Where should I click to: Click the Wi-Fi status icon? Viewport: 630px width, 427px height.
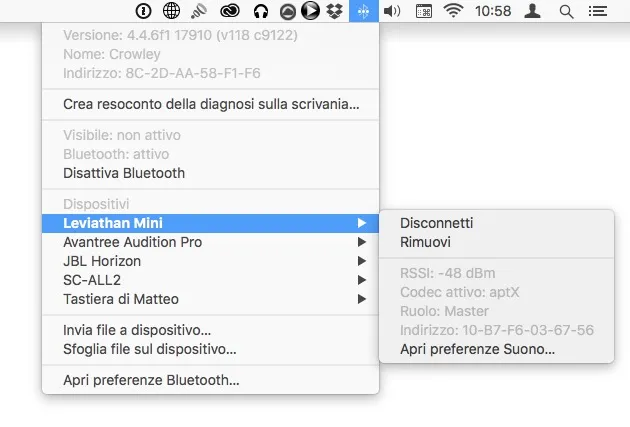(x=454, y=12)
